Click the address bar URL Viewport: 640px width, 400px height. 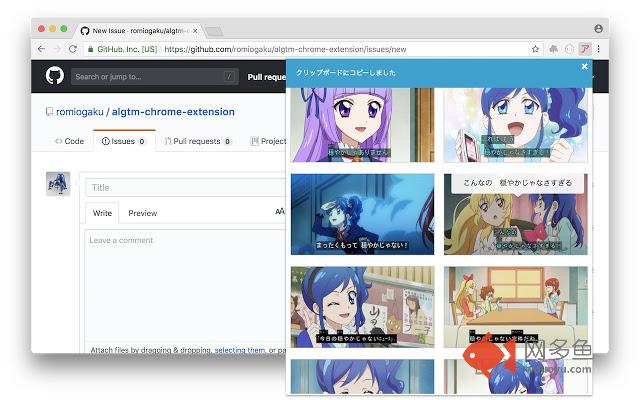click(x=285, y=49)
